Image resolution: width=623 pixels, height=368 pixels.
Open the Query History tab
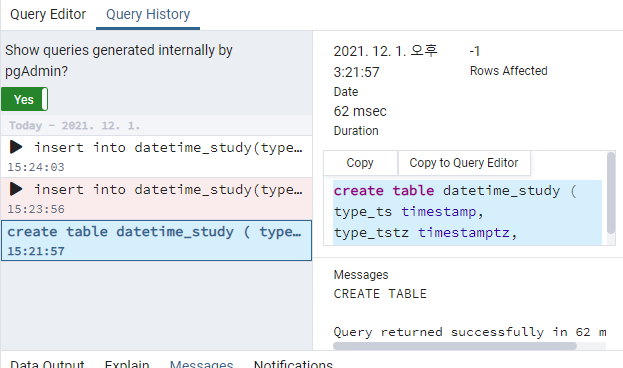(x=148, y=14)
